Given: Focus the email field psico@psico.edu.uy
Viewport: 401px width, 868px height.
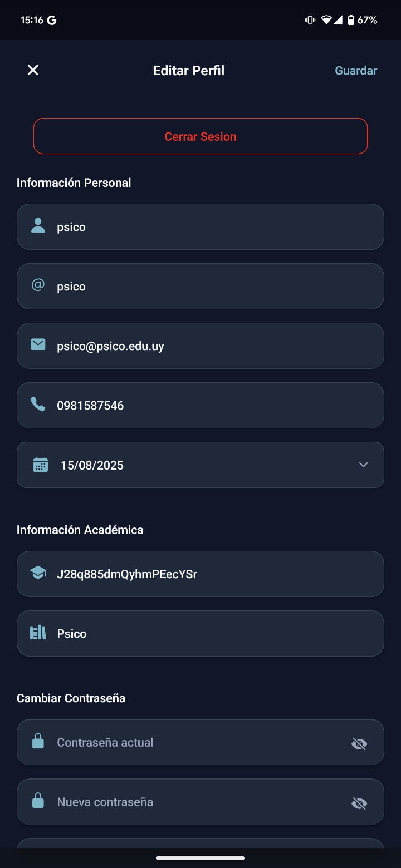Looking at the screenshot, I should [212, 346].
